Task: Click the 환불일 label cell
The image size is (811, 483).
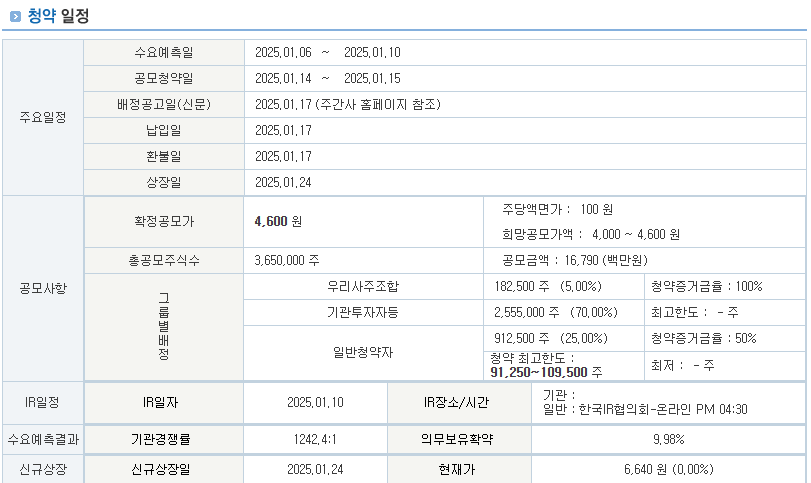Action: point(164,156)
